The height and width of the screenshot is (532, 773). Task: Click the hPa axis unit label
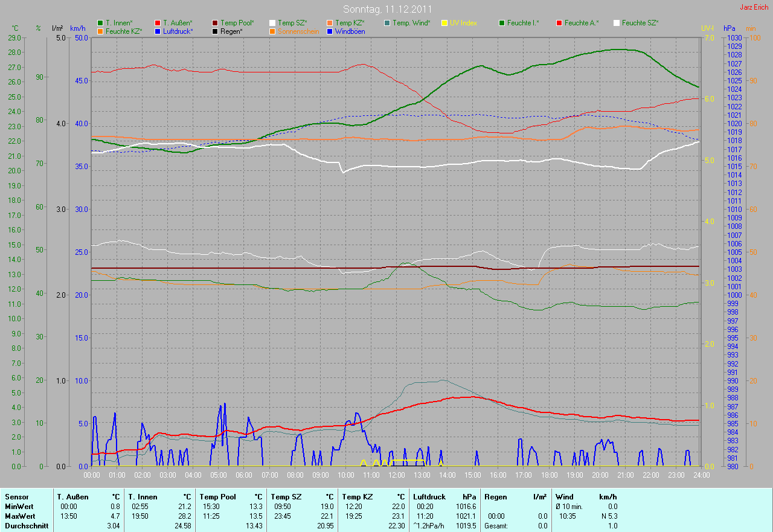click(x=729, y=28)
